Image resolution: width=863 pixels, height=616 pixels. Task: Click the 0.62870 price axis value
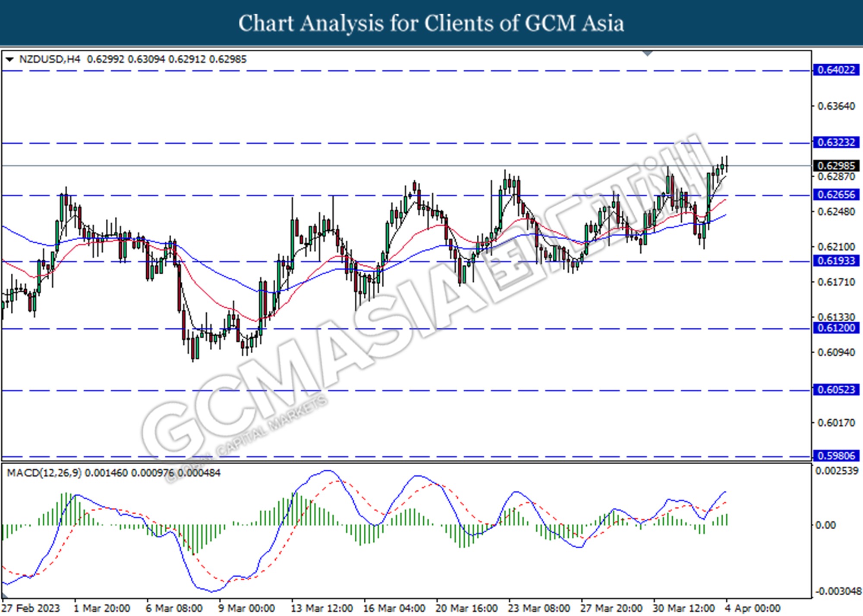coord(836,177)
